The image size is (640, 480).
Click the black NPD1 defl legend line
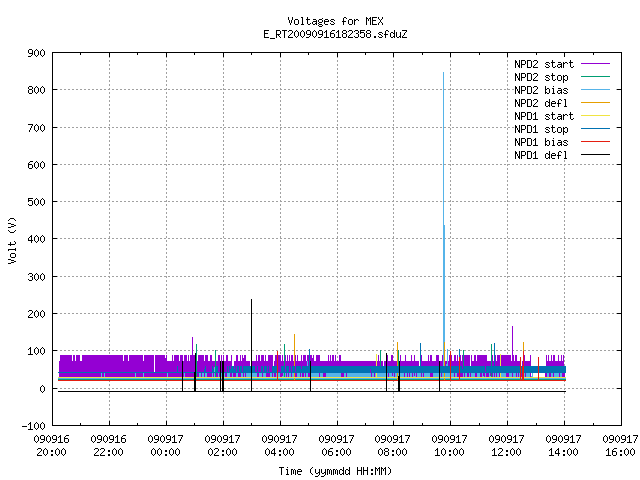pos(595,155)
